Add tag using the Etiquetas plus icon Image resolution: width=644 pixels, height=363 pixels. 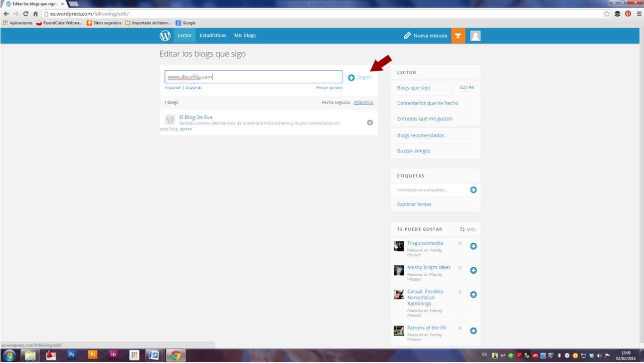[x=474, y=190]
